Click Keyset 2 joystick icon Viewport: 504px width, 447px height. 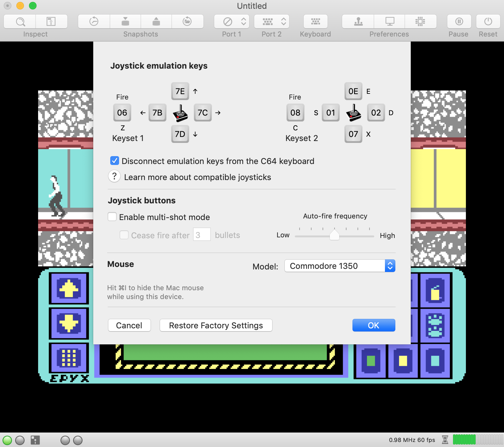[x=353, y=113]
